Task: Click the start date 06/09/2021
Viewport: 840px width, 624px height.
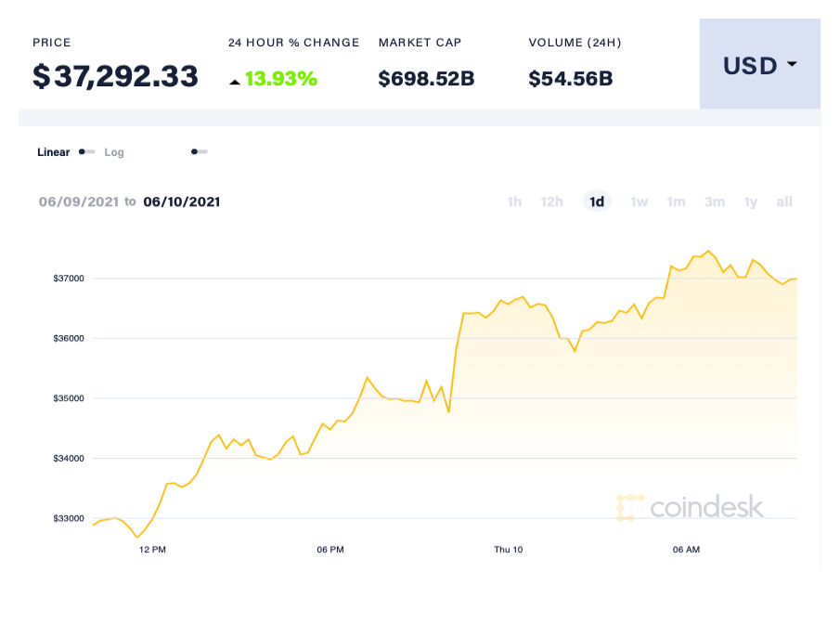Action: coord(79,201)
